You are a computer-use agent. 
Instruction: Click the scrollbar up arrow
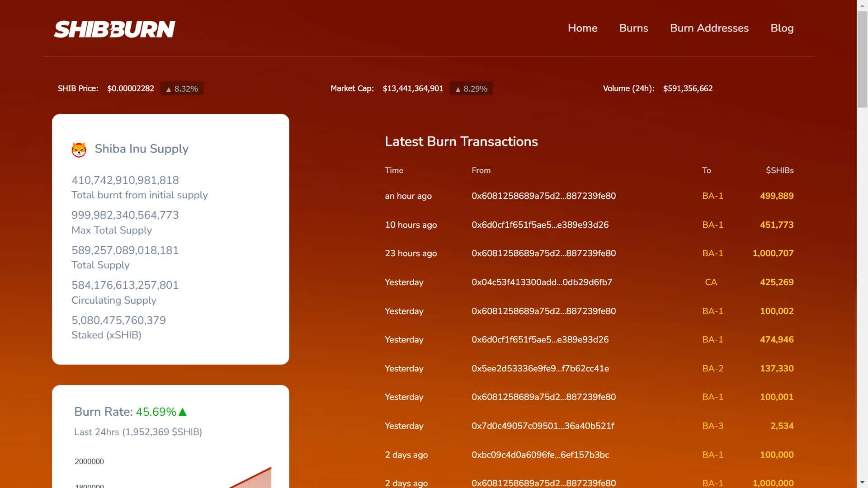pyautogui.click(x=862, y=5)
